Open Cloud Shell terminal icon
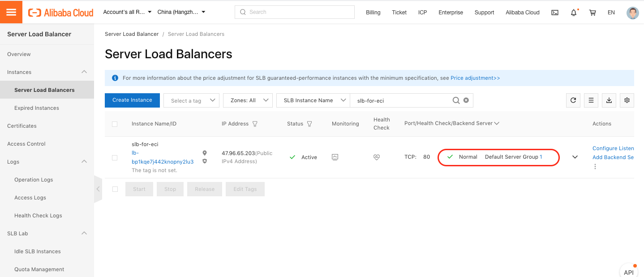The height and width of the screenshot is (277, 644). [x=555, y=13]
